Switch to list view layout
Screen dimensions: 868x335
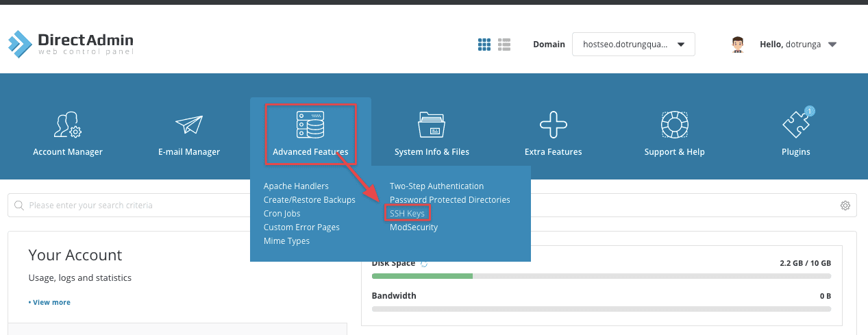[x=505, y=45]
